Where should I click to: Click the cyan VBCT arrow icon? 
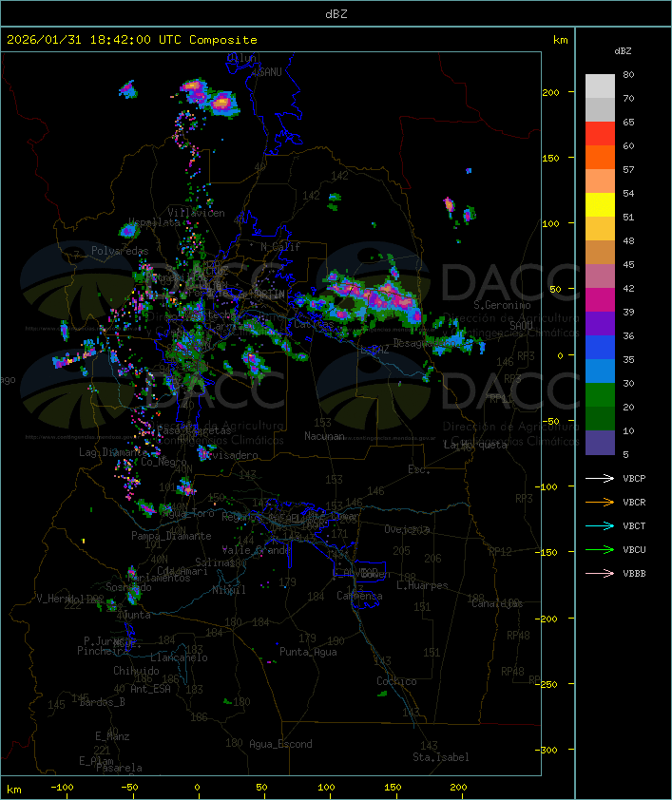(600, 525)
